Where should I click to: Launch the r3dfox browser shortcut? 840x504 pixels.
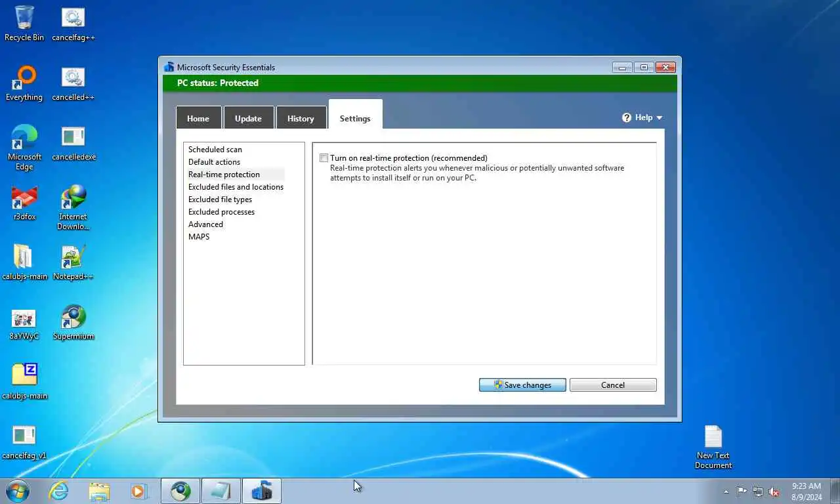pos(24,203)
